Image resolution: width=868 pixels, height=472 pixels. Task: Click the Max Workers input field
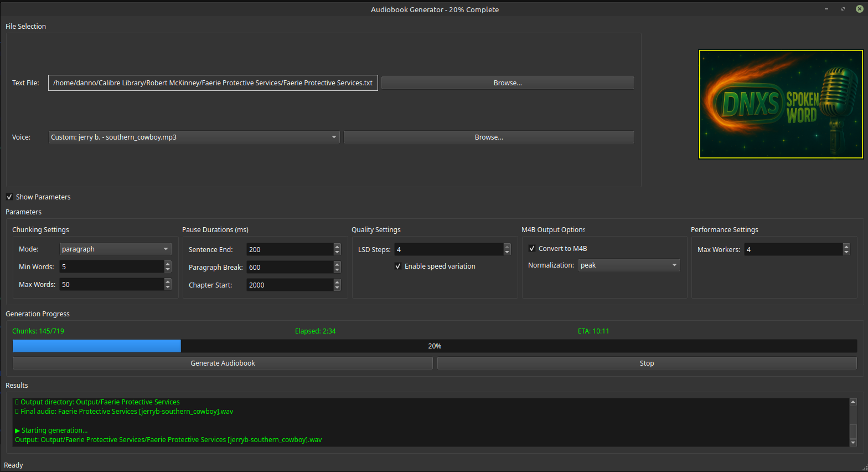tap(793, 250)
